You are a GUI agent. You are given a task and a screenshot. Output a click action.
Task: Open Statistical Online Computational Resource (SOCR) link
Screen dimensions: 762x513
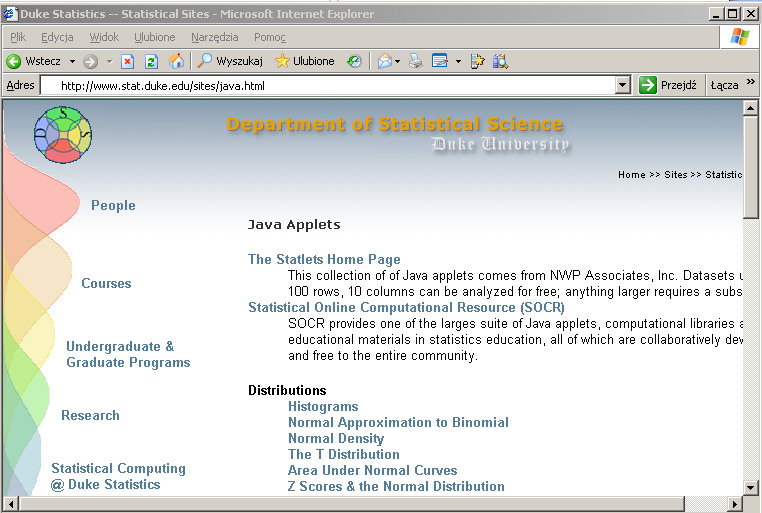(406, 308)
